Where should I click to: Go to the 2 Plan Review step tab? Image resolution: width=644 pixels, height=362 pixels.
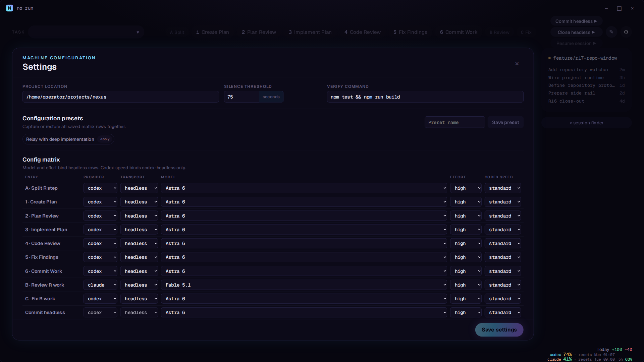(x=259, y=32)
